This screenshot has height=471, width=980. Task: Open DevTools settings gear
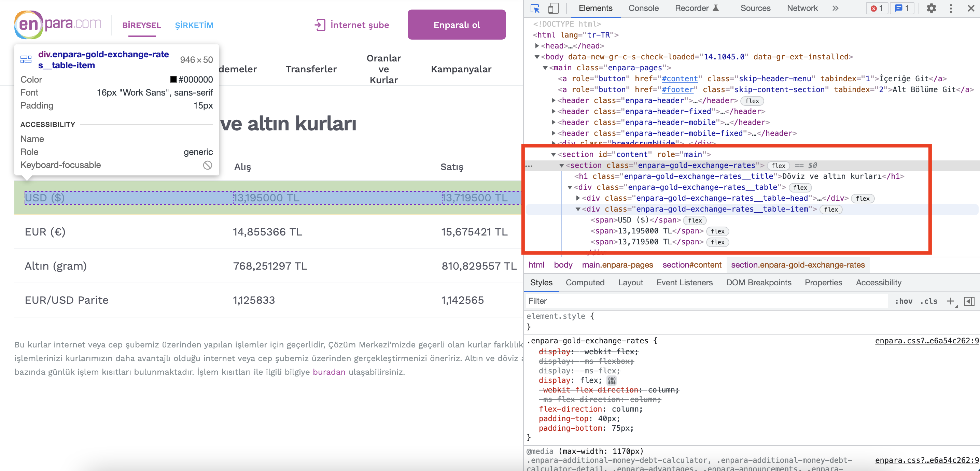(x=931, y=9)
